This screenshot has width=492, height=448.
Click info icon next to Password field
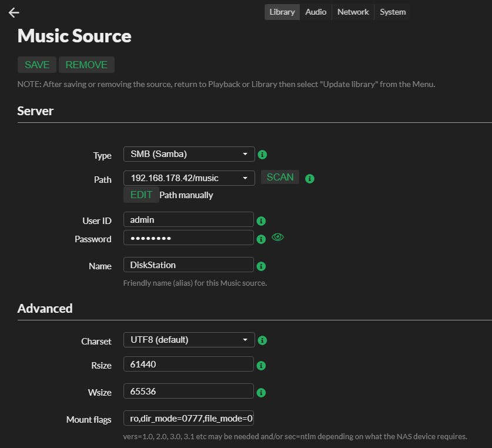tap(262, 239)
